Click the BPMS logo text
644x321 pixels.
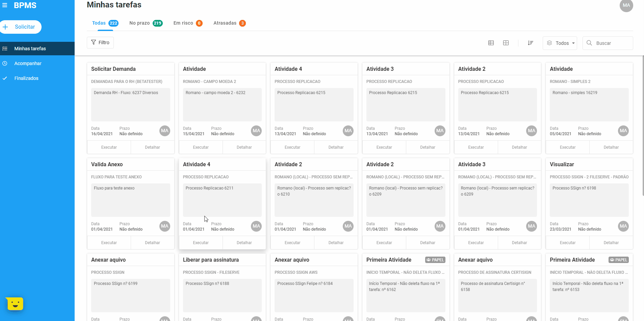pyautogui.click(x=25, y=5)
